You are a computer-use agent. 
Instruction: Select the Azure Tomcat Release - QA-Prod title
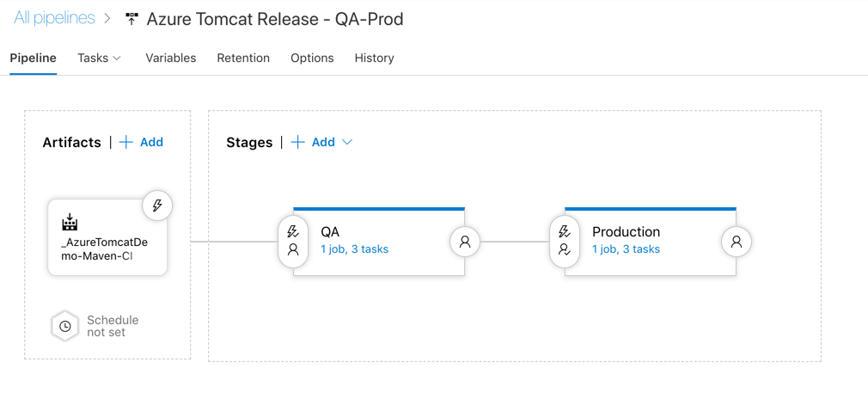point(274,20)
